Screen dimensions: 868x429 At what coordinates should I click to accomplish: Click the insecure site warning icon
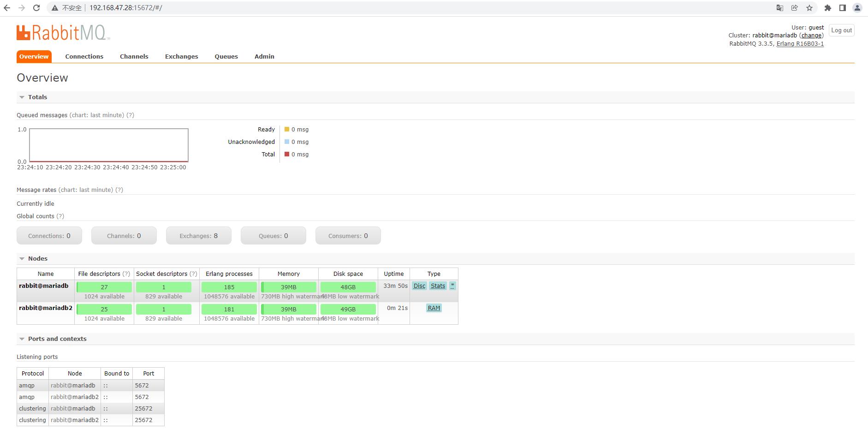(55, 8)
